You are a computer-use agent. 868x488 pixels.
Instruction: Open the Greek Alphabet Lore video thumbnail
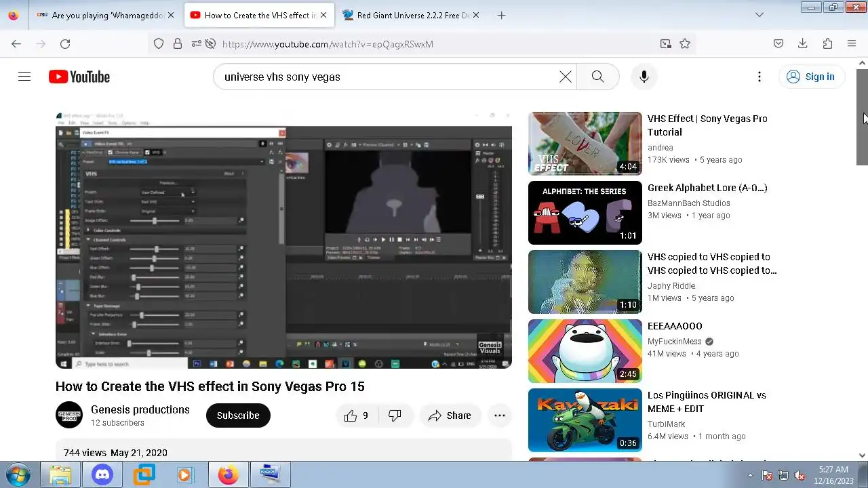click(585, 213)
